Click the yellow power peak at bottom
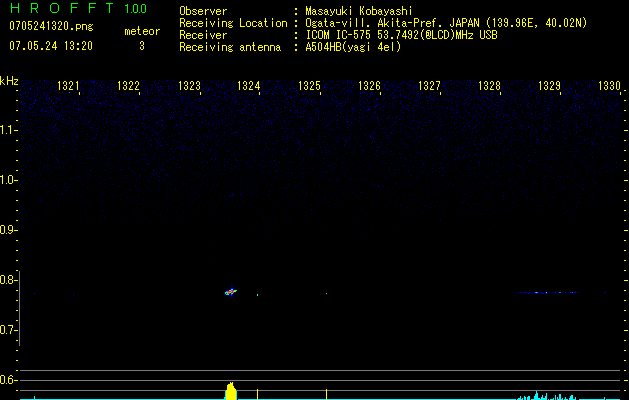Viewport: 629px width, 400px height. click(x=231, y=391)
